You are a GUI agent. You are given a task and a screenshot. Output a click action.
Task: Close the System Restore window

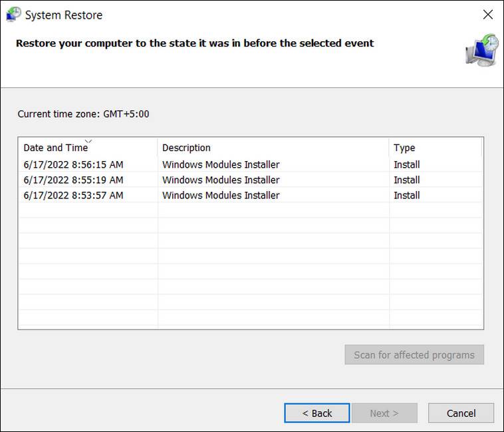click(x=487, y=15)
